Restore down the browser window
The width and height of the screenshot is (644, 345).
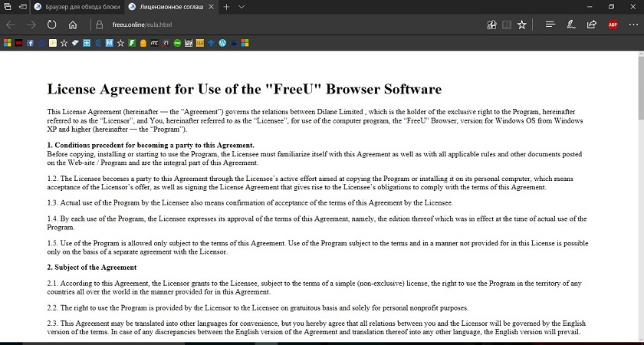click(x=612, y=7)
